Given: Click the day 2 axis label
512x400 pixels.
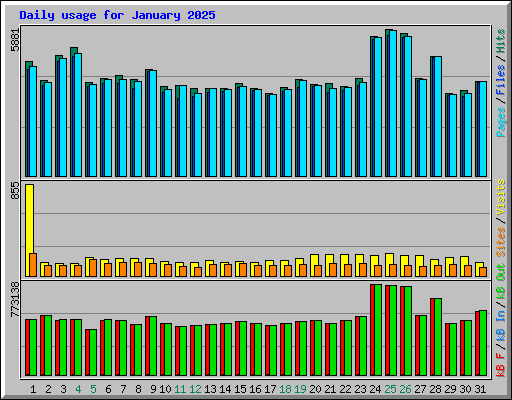Looking at the screenshot, I should pos(48,389).
